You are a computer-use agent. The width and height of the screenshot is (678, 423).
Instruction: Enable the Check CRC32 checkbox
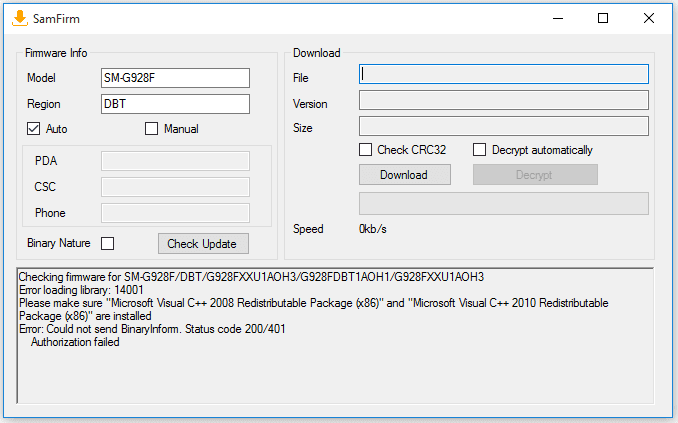[365, 150]
